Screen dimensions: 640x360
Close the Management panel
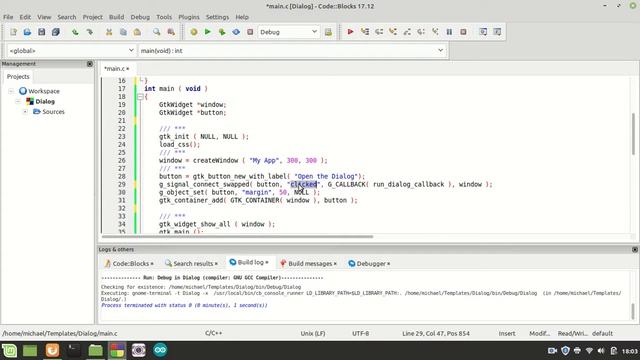coord(90,64)
